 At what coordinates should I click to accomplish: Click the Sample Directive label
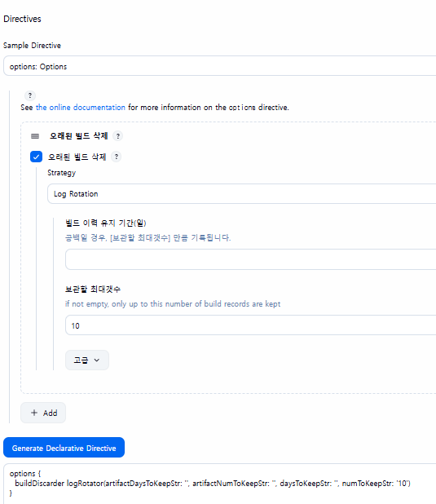pyautogui.click(x=32, y=46)
